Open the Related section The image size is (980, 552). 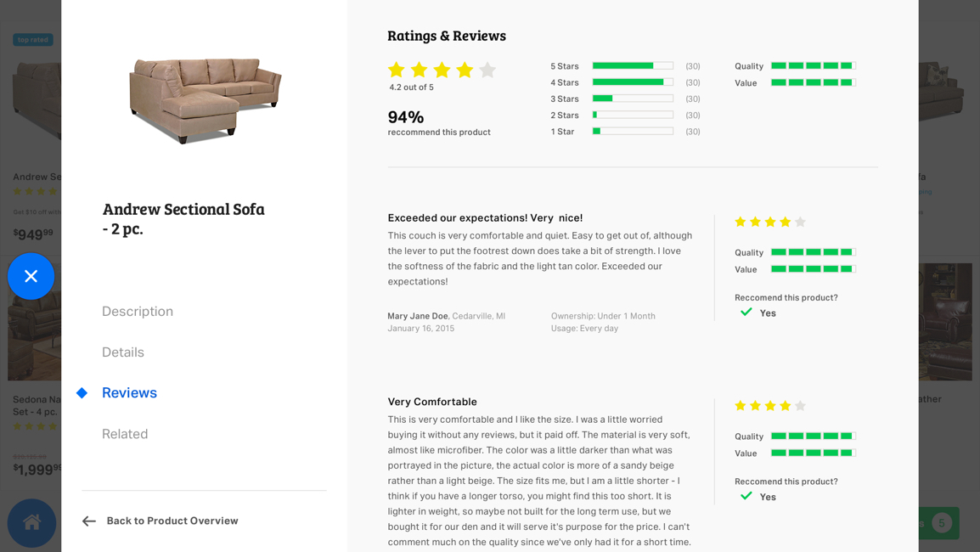click(125, 434)
